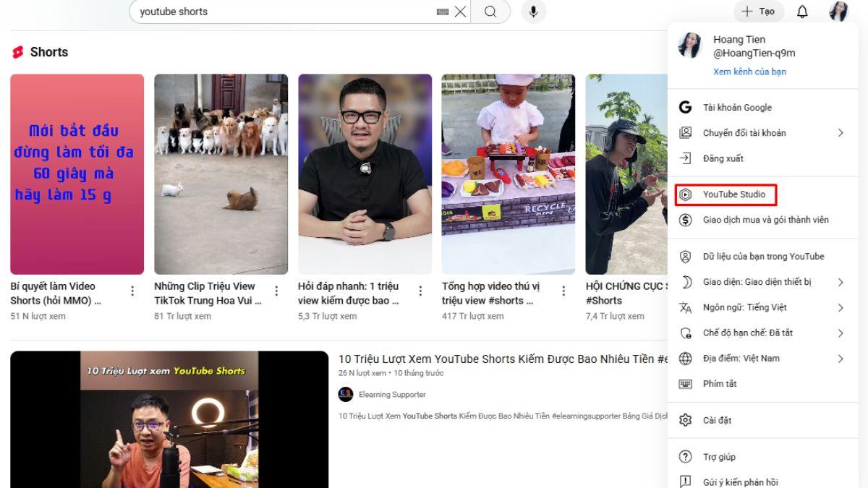Open the notifications bell
Viewport: 868px width, 488px height.
[802, 12]
